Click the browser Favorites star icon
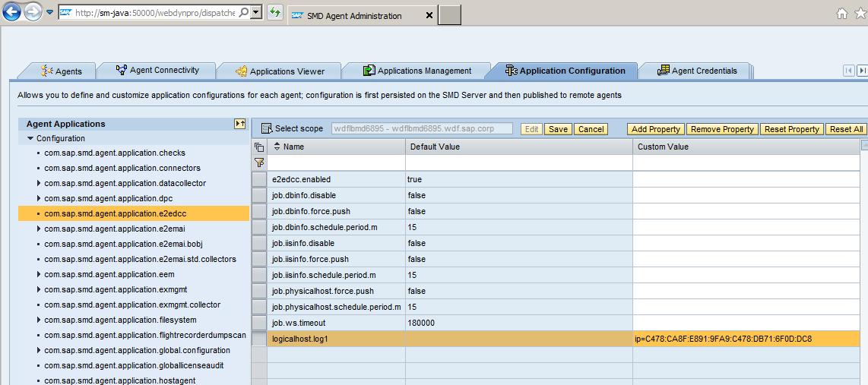868x385 pixels. pos(861,14)
